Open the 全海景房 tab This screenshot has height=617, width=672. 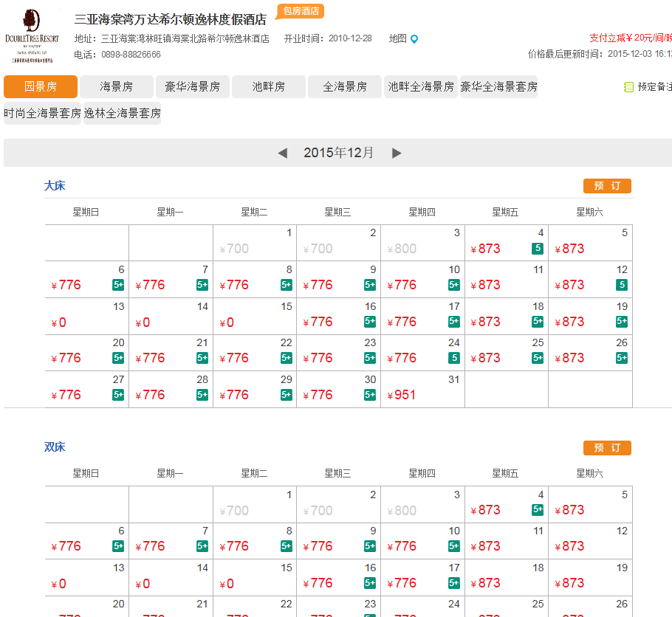pos(344,86)
